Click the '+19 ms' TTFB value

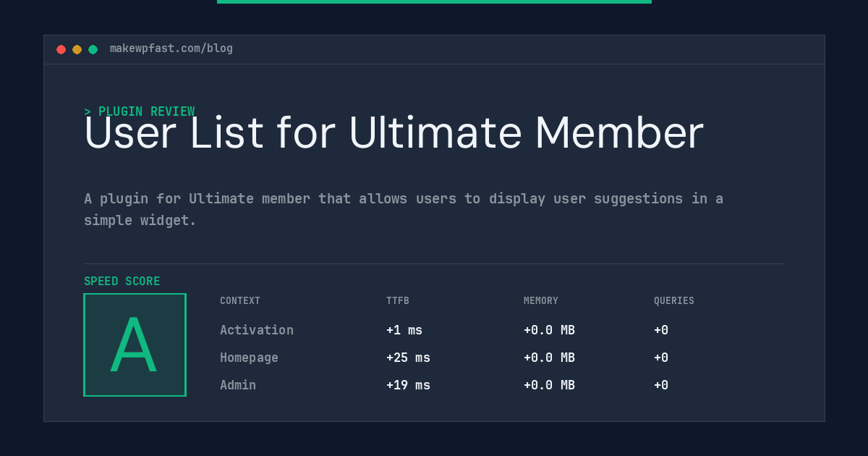(x=408, y=385)
